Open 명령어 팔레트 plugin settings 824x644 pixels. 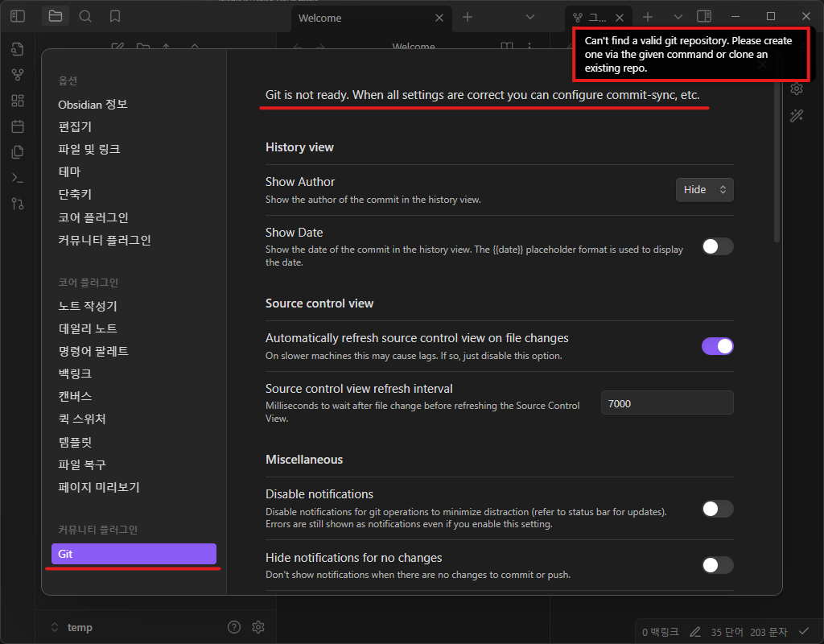(x=134, y=351)
